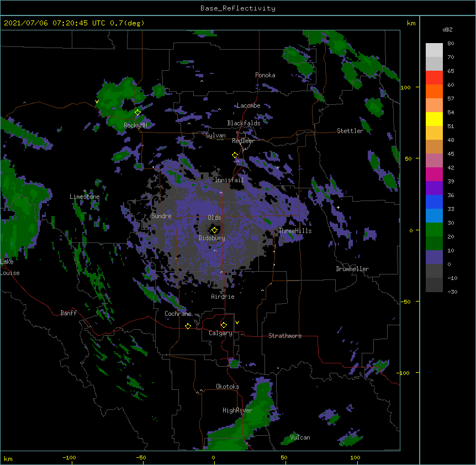Click the ThreeHills label
Image resolution: width=476 pixels, height=465 pixels.
coord(295,231)
